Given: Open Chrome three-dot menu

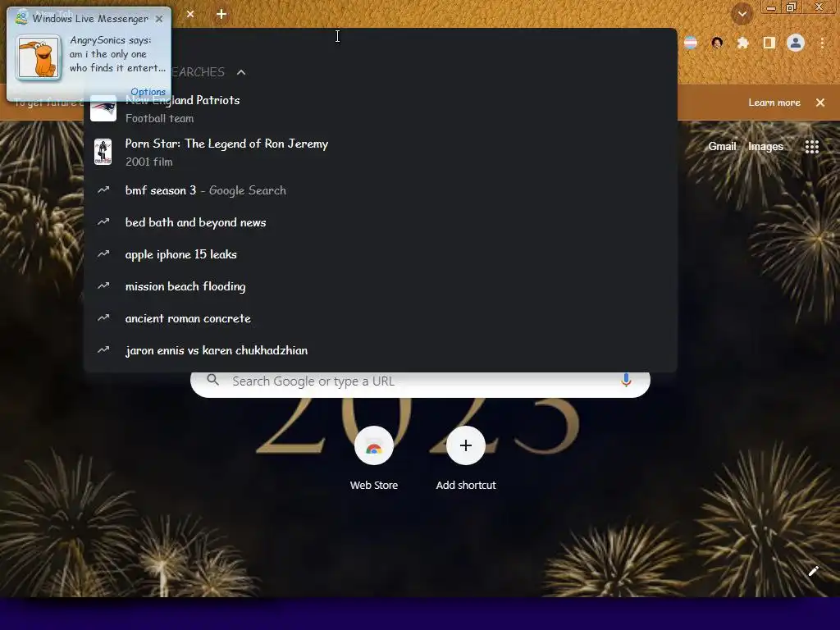Looking at the screenshot, I should click(x=822, y=43).
